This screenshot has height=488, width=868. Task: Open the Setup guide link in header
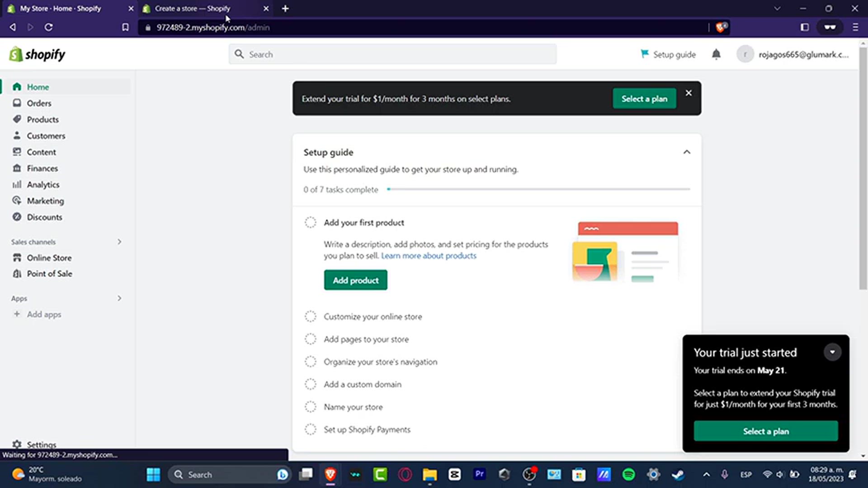pos(668,54)
